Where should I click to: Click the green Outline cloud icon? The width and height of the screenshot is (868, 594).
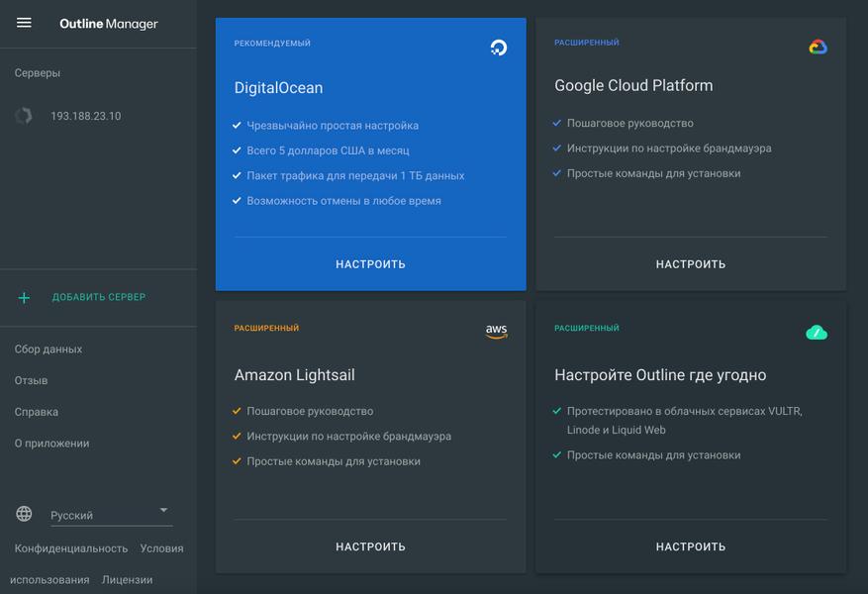tap(818, 333)
